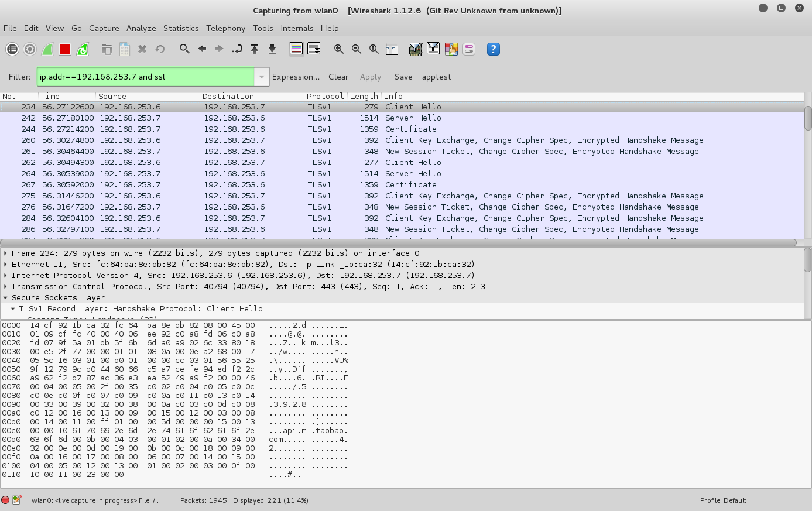Screen dimensions: 812x511
Task: Click the display filter input field
Action: tap(145, 77)
